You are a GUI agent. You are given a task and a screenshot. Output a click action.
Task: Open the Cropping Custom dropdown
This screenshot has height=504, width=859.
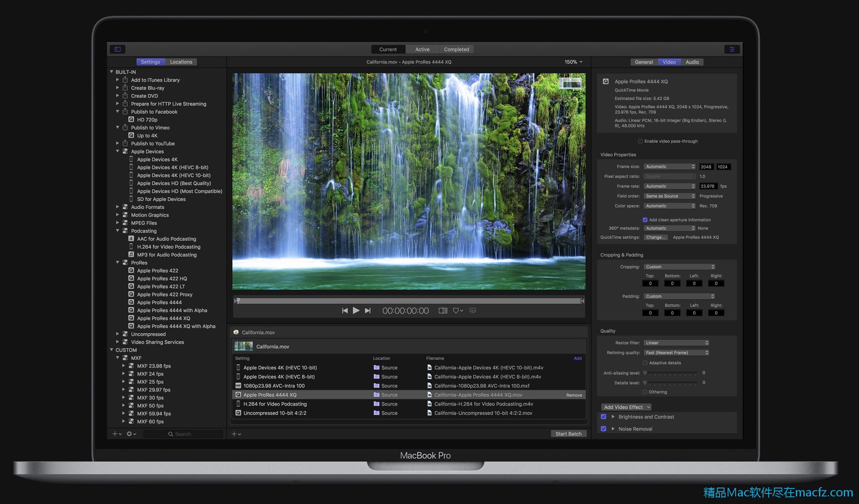coord(679,267)
